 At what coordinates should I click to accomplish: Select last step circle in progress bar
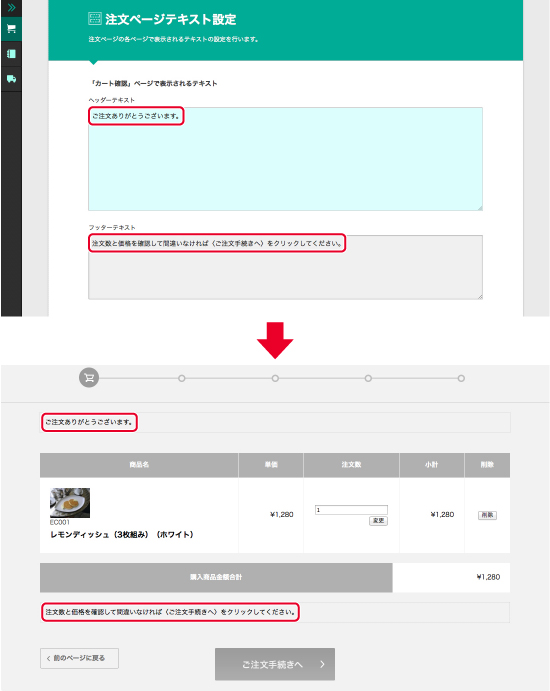[x=461, y=379]
